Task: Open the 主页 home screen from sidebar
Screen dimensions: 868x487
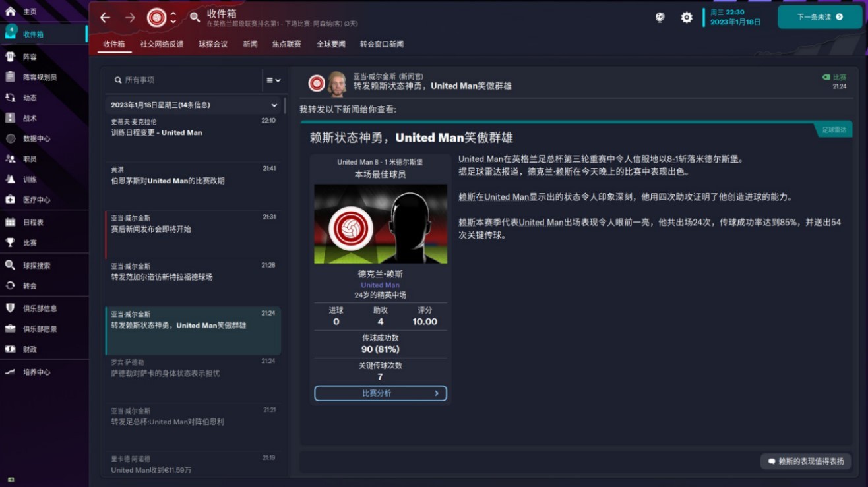Action: (x=26, y=10)
